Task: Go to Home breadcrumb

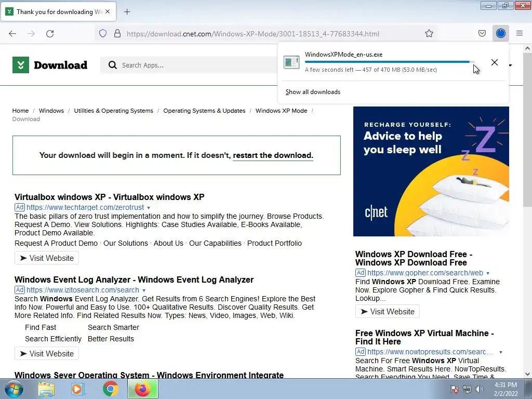Action: (20, 111)
